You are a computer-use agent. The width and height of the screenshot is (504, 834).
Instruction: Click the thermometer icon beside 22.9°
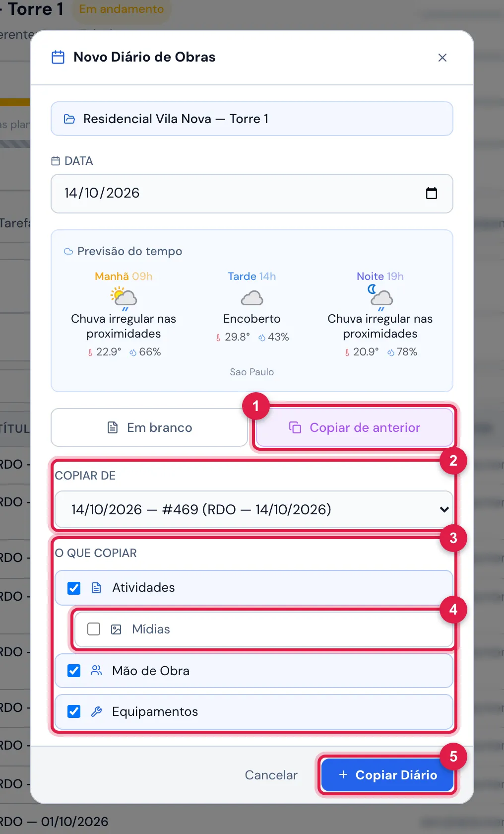point(90,352)
